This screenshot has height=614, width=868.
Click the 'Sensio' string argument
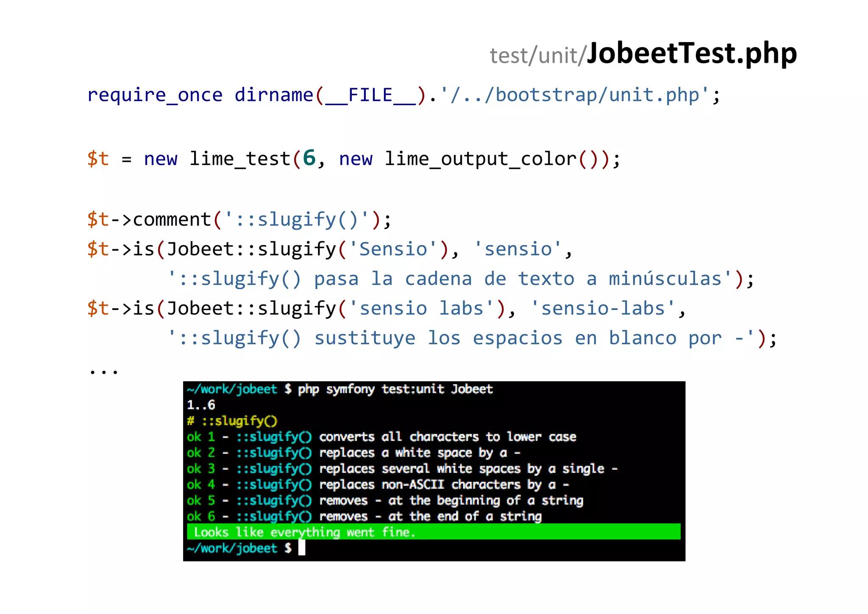393,249
